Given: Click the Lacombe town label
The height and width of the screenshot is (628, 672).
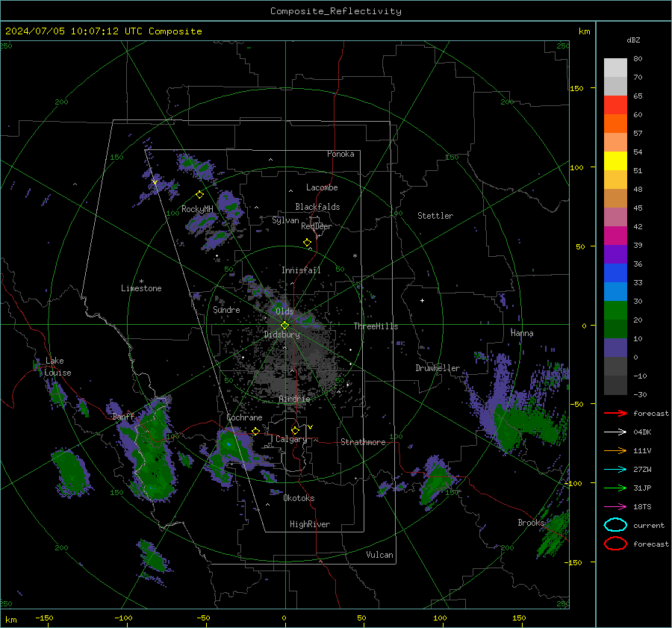Looking at the screenshot, I should (322, 187).
